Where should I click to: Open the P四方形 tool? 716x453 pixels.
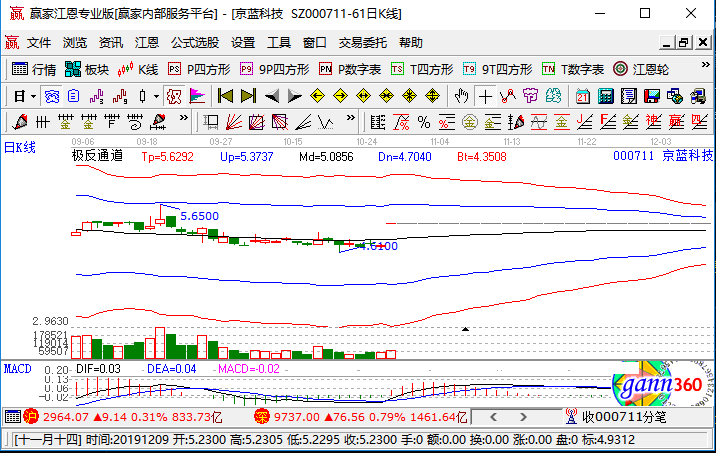199,69
